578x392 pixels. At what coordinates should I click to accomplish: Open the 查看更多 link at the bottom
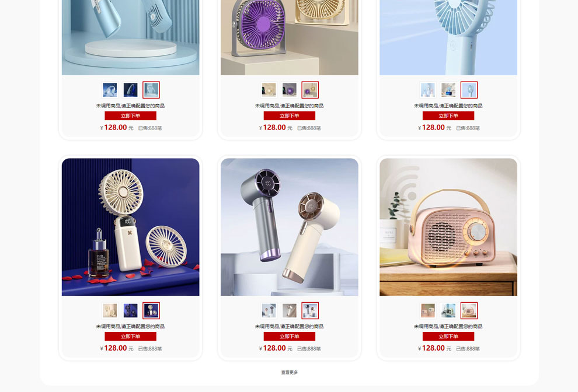(290, 373)
